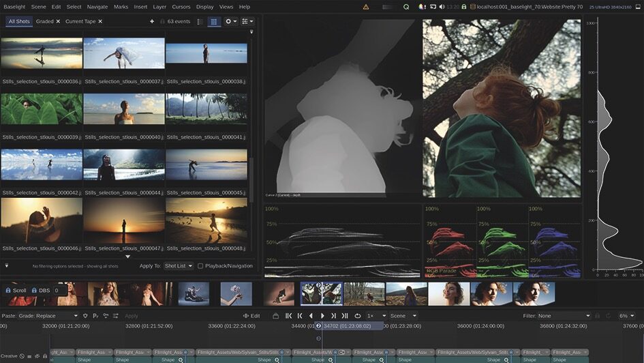Open the Shot List dropdown

179,266
